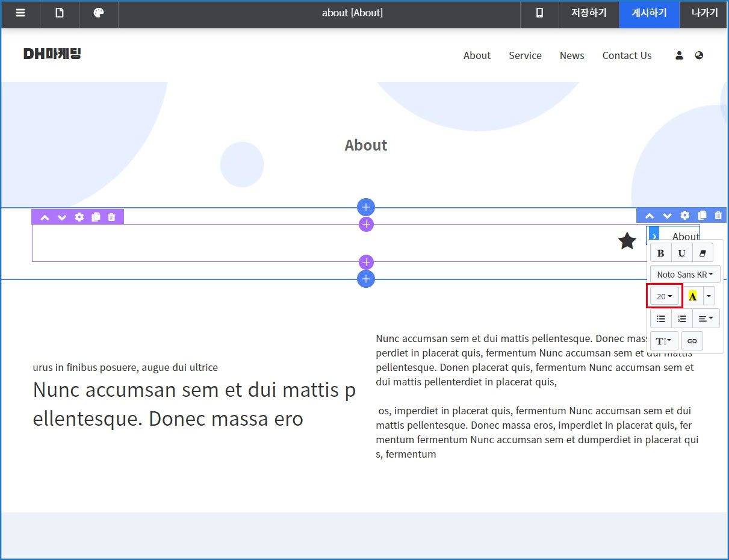
Task: Toggle the bulleted list button
Action: tap(661, 319)
